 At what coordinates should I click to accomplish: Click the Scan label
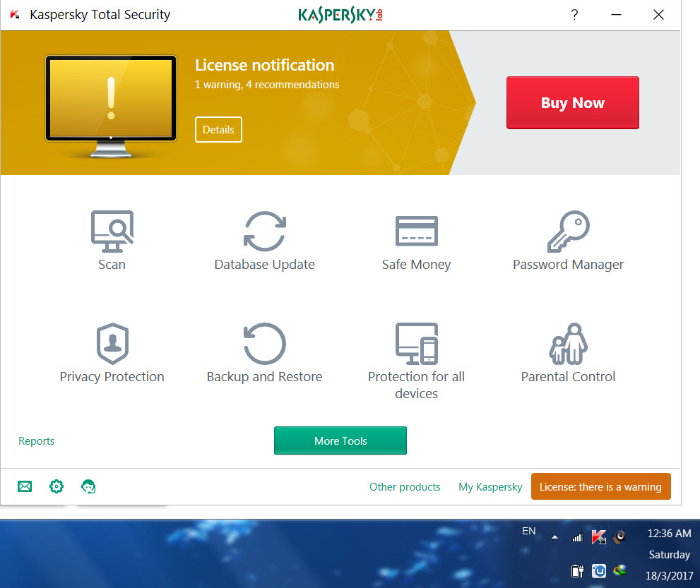(x=112, y=265)
